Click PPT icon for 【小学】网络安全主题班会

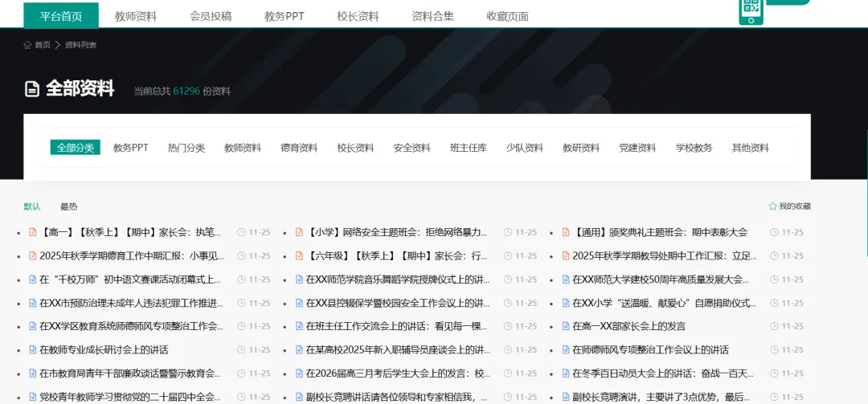(299, 232)
